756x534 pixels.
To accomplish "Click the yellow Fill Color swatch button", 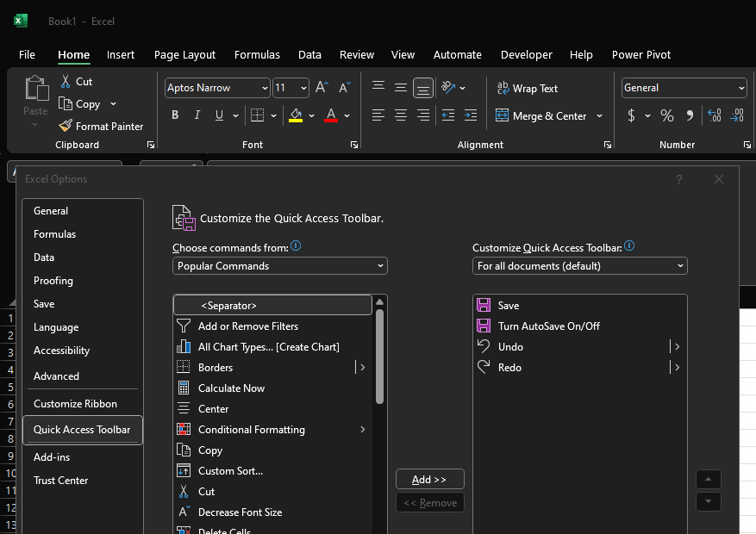I will [x=296, y=115].
